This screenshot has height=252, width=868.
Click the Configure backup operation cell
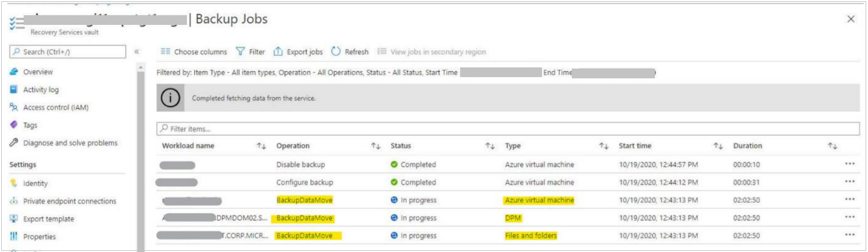coord(305,182)
